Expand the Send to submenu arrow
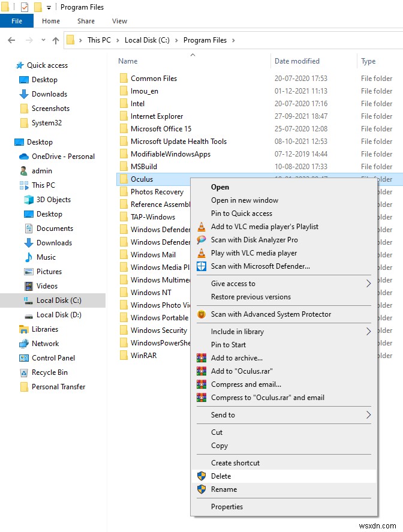This screenshot has height=532, width=403. 368,414
